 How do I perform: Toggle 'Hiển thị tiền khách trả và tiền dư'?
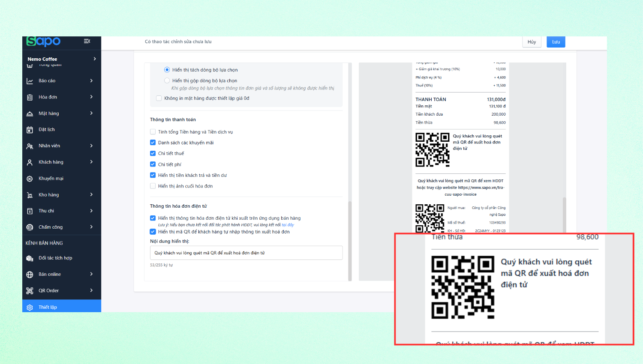pyautogui.click(x=153, y=175)
